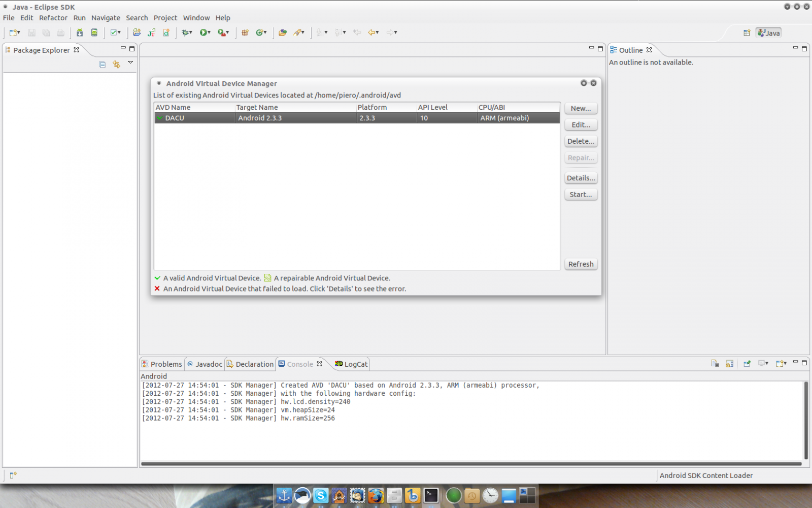Toggle Pin Console in the Console toolbar

[x=747, y=364]
